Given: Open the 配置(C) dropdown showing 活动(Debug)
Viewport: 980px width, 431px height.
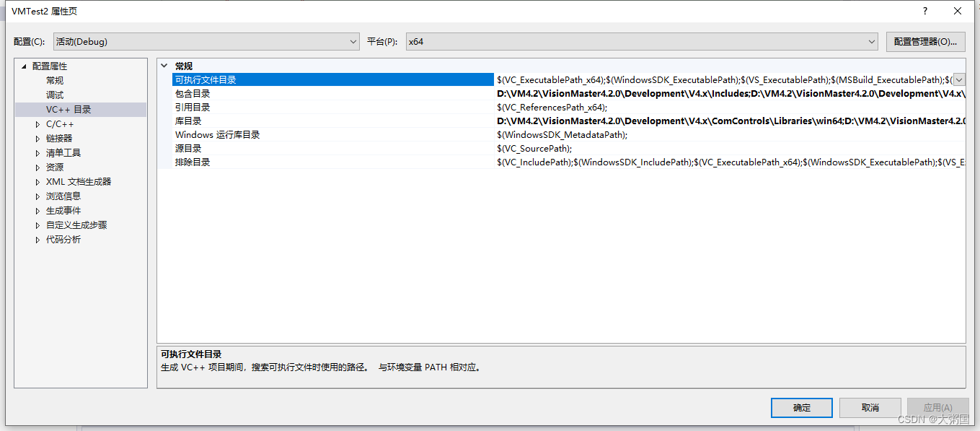Looking at the screenshot, I should [206, 42].
